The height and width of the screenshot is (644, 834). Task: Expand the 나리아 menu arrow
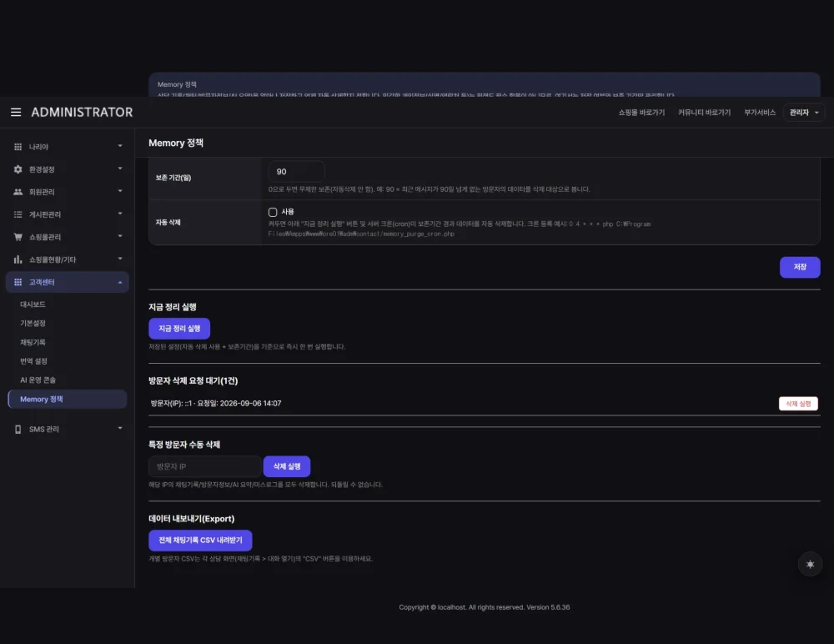pyautogui.click(x=120, y=146)
